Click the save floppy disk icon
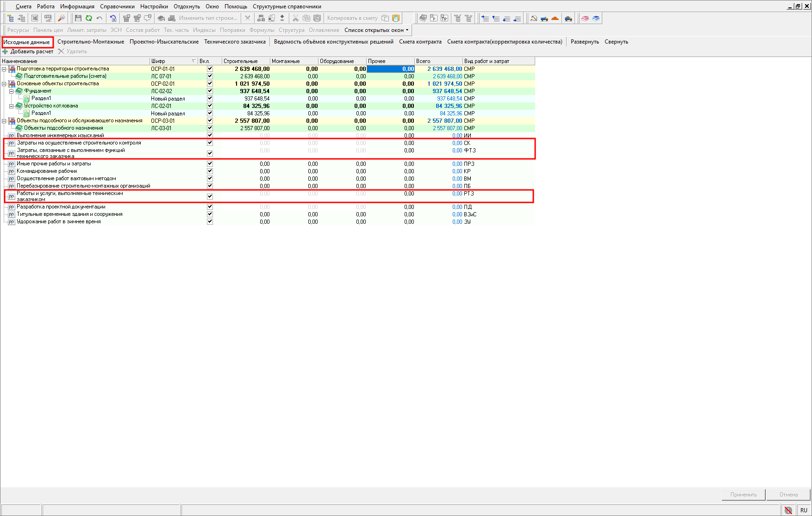 (78, 18)
